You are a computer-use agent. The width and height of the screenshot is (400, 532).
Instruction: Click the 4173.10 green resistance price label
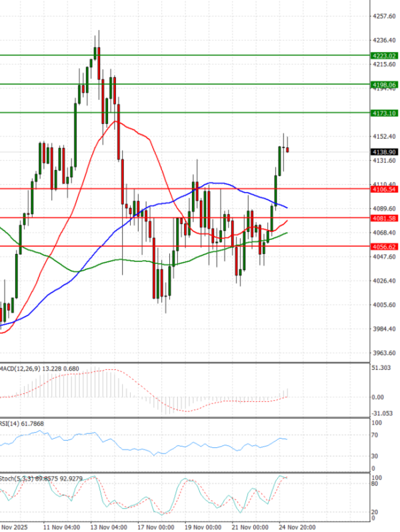[383, 113]
